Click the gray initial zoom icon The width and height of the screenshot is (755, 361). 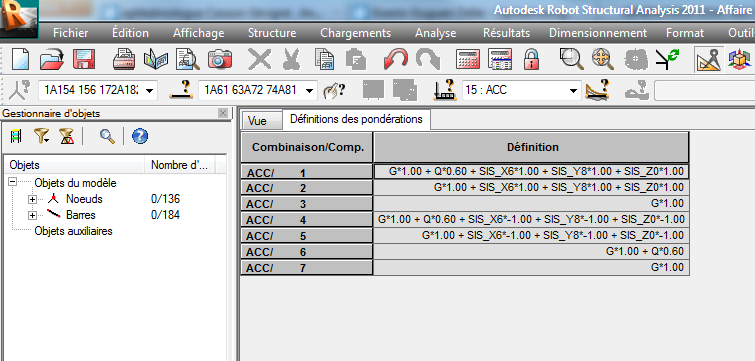(x=635, y=60)
